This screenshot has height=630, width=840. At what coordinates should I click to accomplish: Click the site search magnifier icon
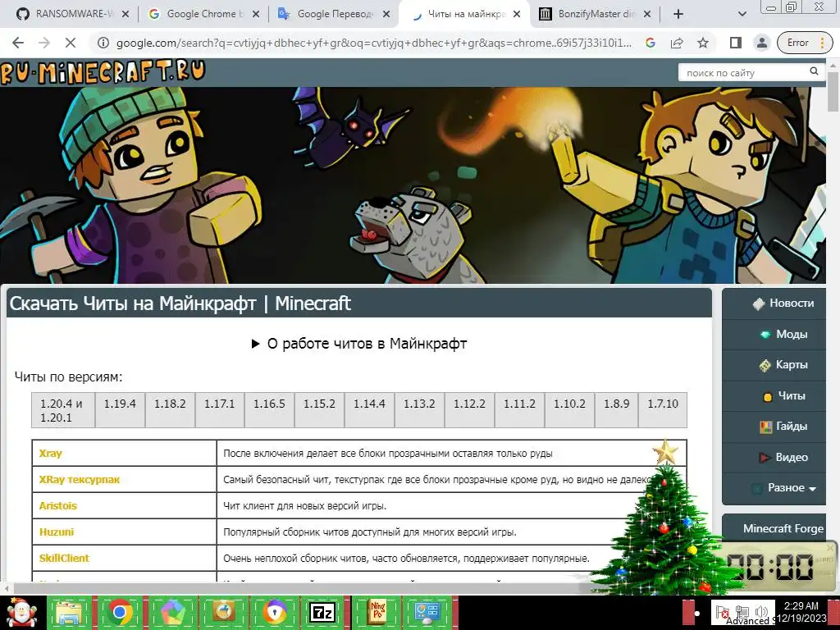(814, 71)
